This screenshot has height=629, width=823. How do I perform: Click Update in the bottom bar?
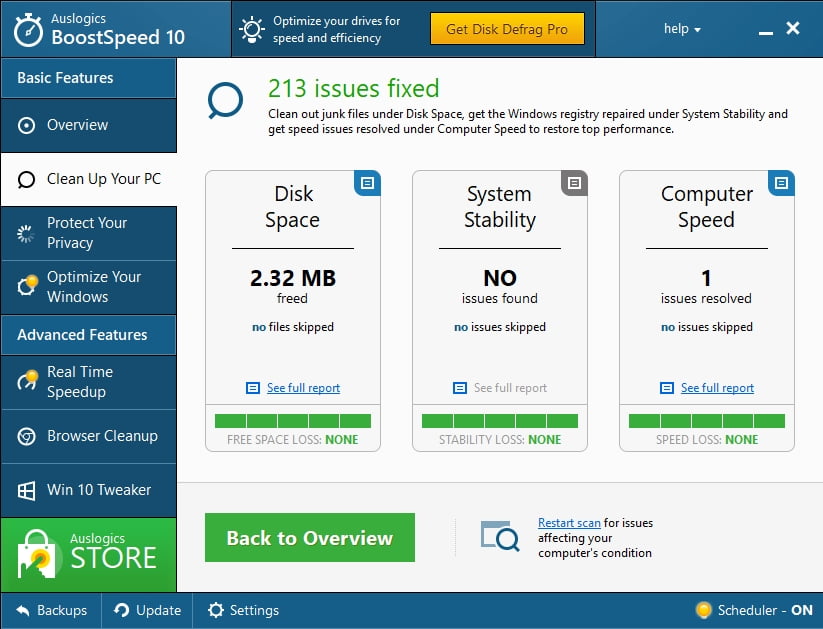(147, 610)
